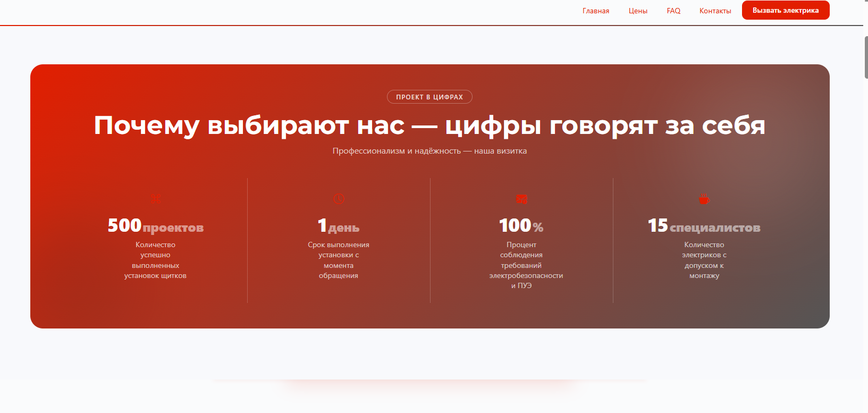Click the coffee cup icon above 15 специалистов
Image resolution: width=868 pixels, height=413 pixels.
coord(704,199)
